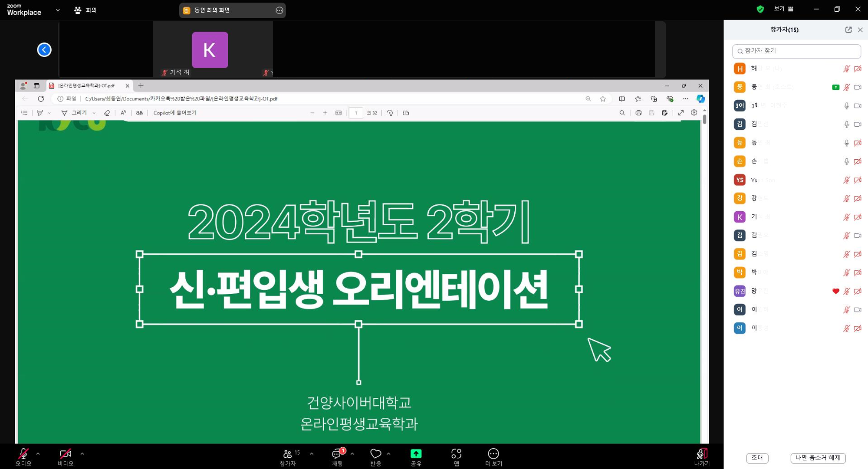Enter PDF fullscreen with expand arrows icon

coord(681,113)
